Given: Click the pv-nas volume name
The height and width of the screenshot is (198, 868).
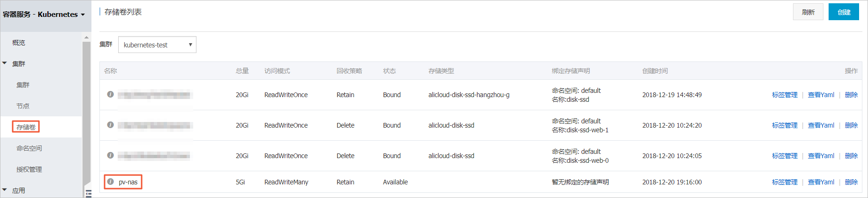Looking at the screenshot, I should point(128,182).
